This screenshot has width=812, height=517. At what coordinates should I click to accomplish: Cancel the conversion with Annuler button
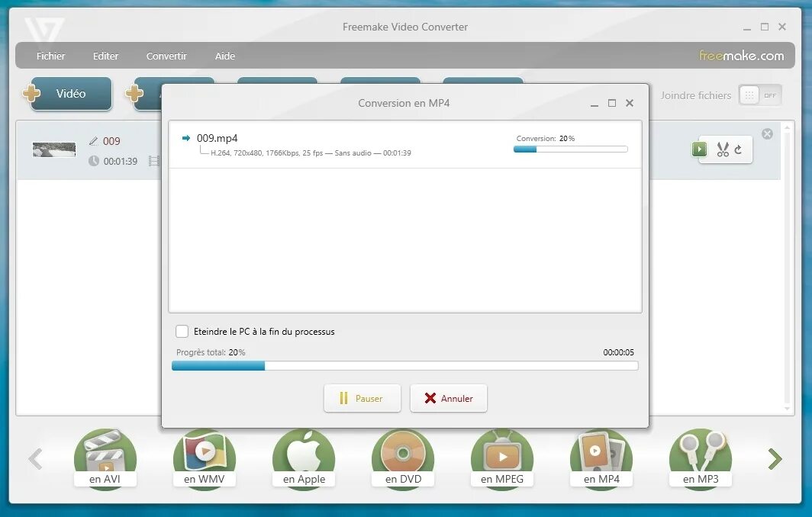[449, 398]
